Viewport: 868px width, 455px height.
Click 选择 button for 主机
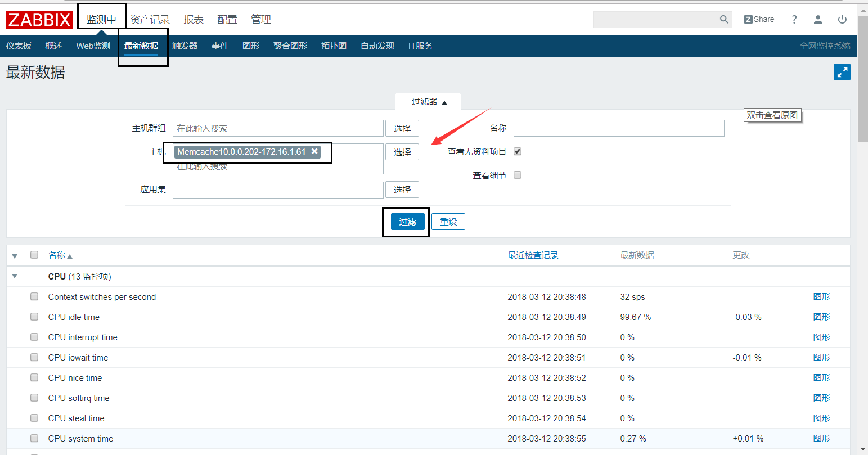tap(402, 152)
